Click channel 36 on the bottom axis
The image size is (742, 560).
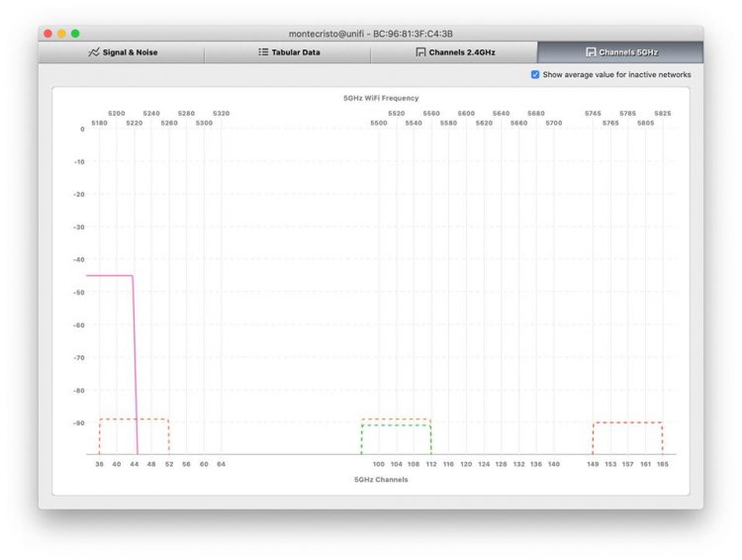click(x=99, y=464)
